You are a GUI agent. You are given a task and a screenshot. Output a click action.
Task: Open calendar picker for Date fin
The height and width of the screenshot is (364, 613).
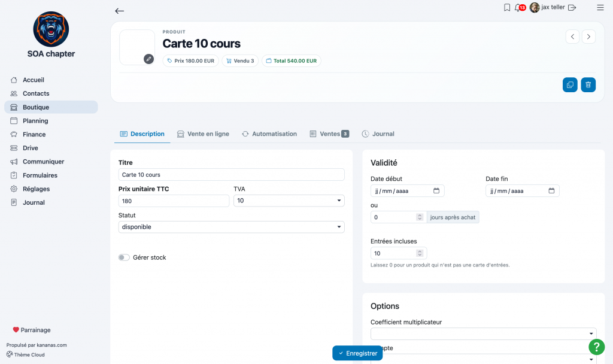pyautogui.click(x=551, y=191)
